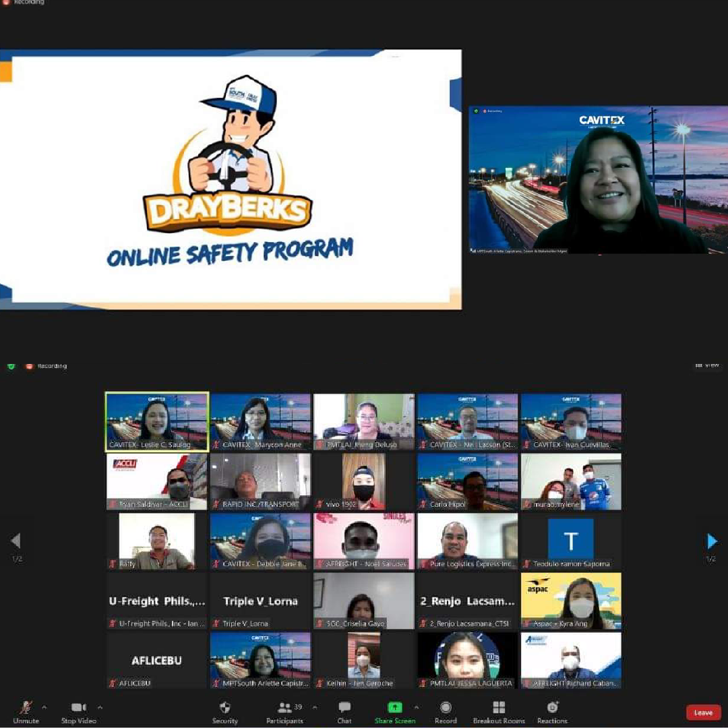Screen dimensions: 728x728
Task: Open the View layout menu
Action: tap(707, 366)
